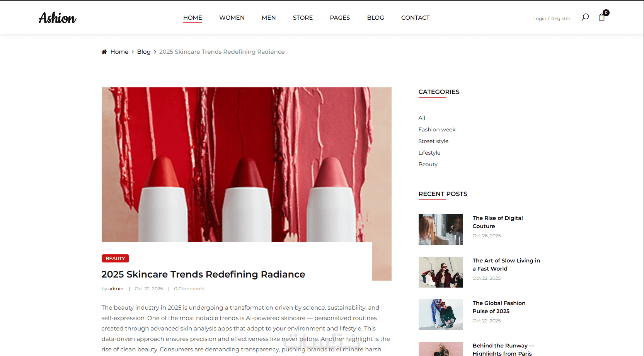Open The Rise of Digital Couture post
Viewport: 644px width, 356px height.
(x=497, y=222)
